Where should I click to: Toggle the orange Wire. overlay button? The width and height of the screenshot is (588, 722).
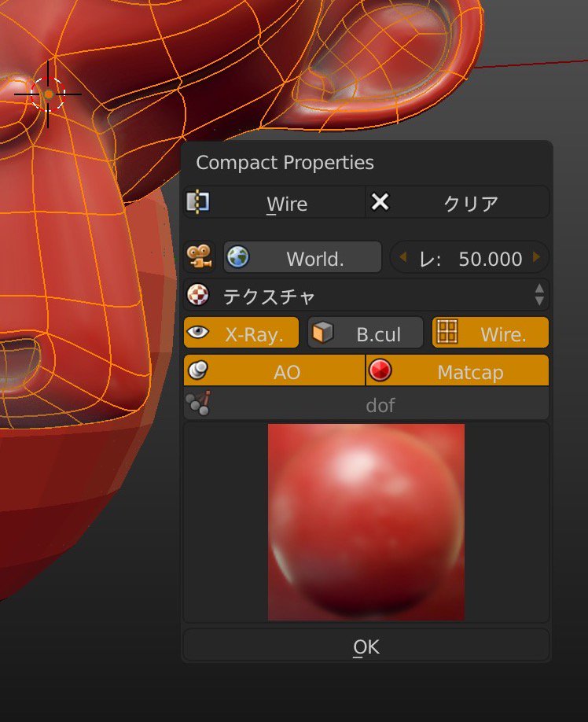pyautogui.click(x=491, y=333)
